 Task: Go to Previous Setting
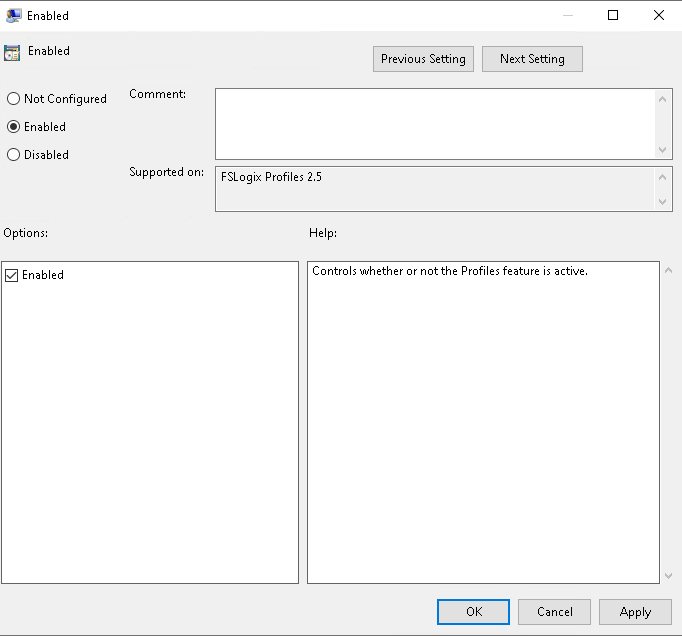(423, 59)
